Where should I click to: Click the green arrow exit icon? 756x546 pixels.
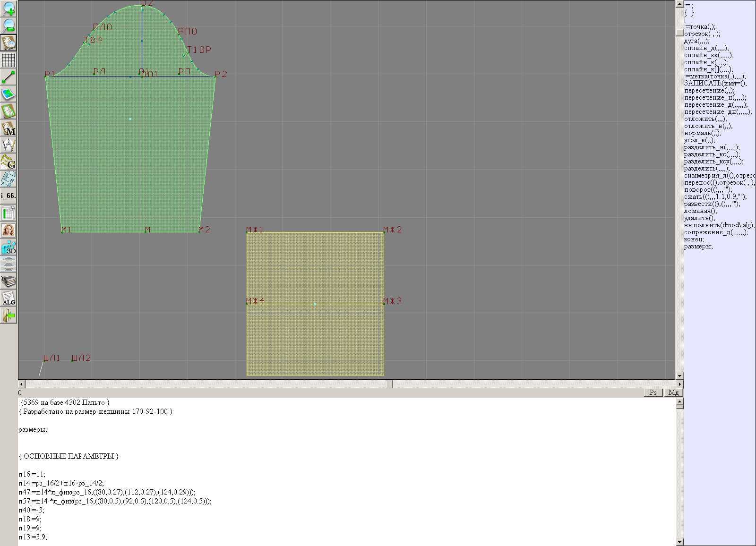(x=9, y=315)
